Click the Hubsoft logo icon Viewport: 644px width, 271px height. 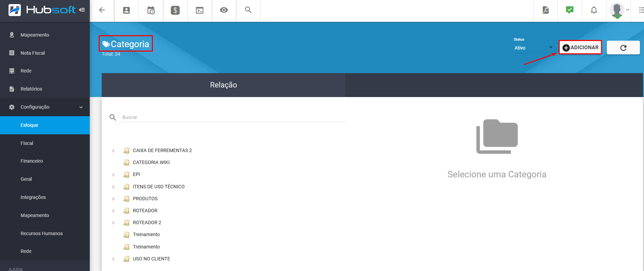pos(14,10)
